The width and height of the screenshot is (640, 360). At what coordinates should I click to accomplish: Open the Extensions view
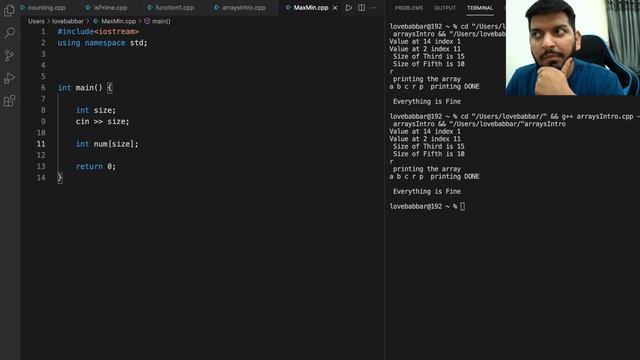click(x=9, y=100)
